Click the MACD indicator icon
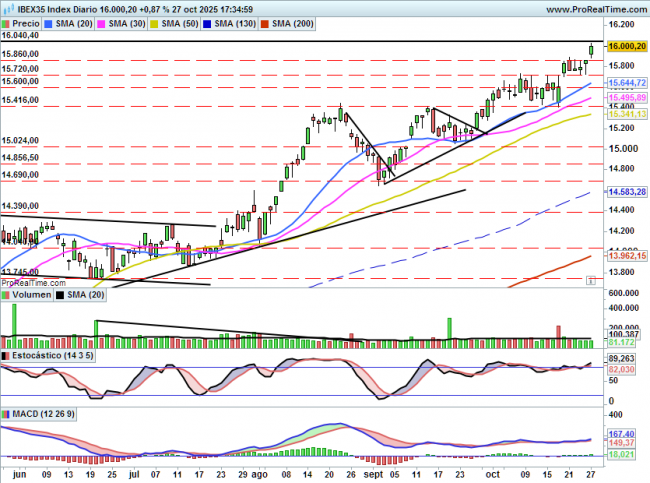The height and width of the screenshot is (483, 650). point(7,412)
